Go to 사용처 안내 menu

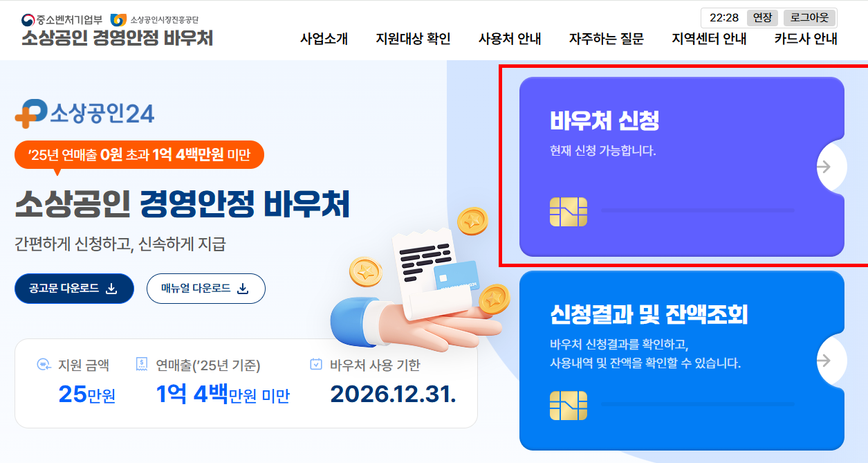pos(510,39)
